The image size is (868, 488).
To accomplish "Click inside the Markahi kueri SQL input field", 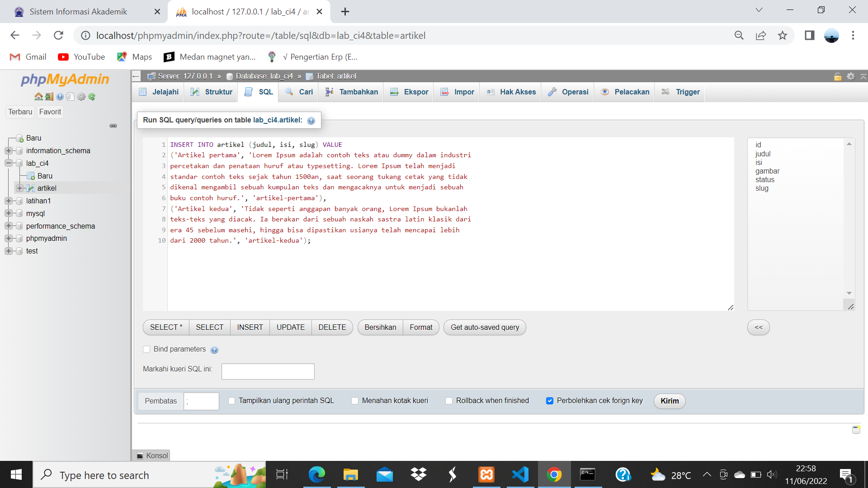I will 268,371.
